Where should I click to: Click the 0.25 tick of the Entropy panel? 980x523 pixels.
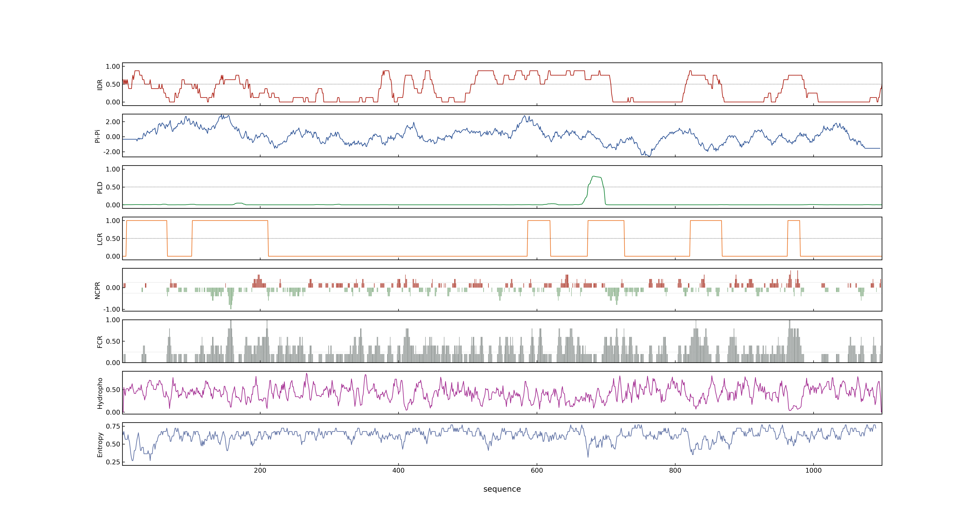point(113,462)
